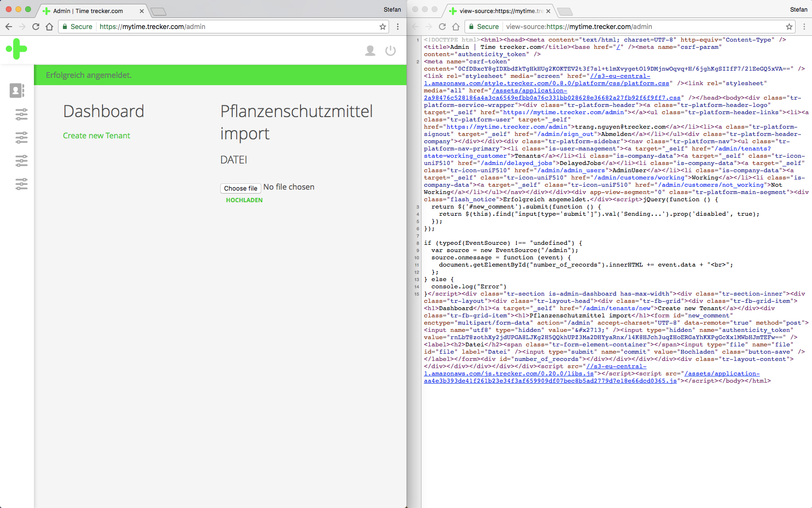Bookmark the view-source page with star
Viewport: 812px width, 508px height.
click(789, 27)
